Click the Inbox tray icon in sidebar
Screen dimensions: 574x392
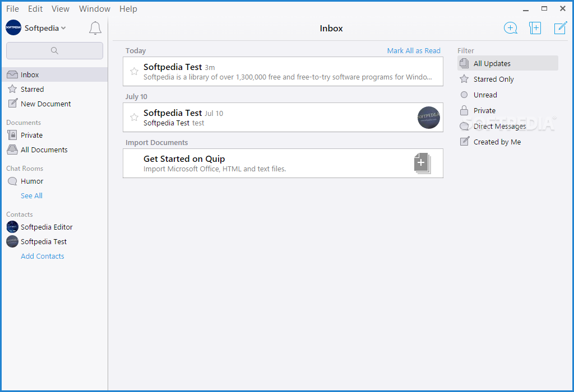(12, 74)
